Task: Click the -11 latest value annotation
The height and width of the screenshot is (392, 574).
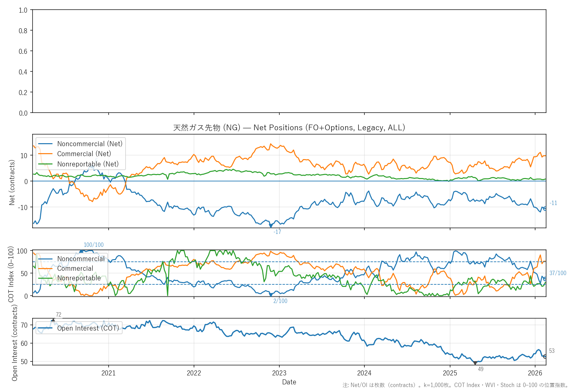Action: coord(553,203)
